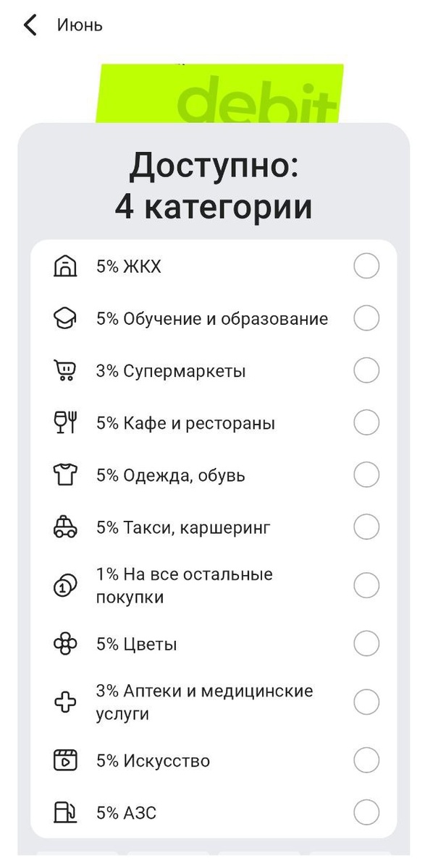Select the 5% Цветы category circle
This screenshot has height=868, width=425.
[366, 642]
